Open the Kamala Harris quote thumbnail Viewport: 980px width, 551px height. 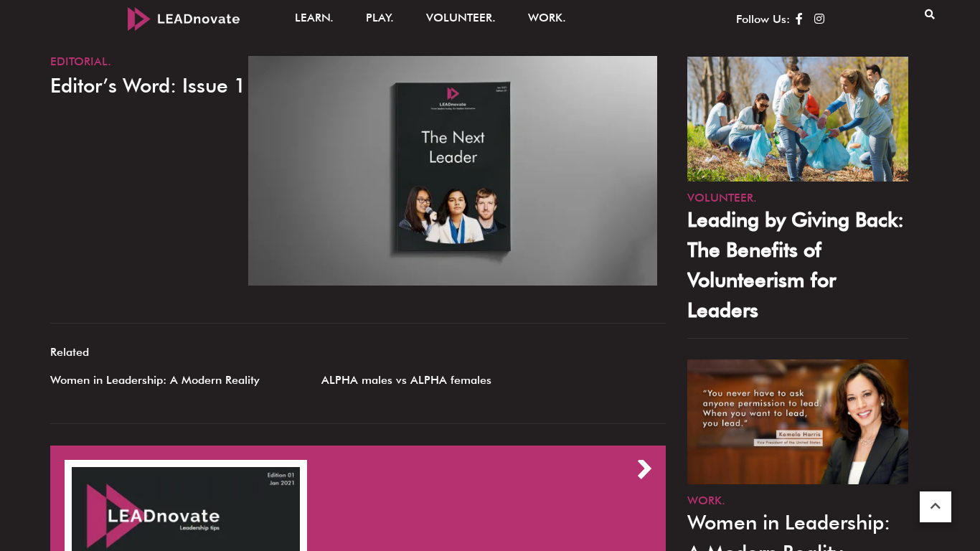pos(797,422)
